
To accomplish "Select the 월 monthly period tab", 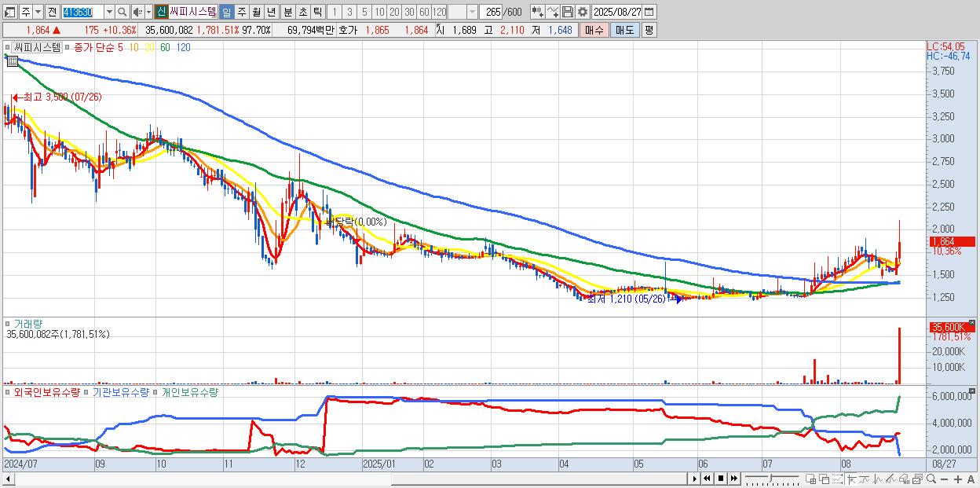I will (256, 12).
